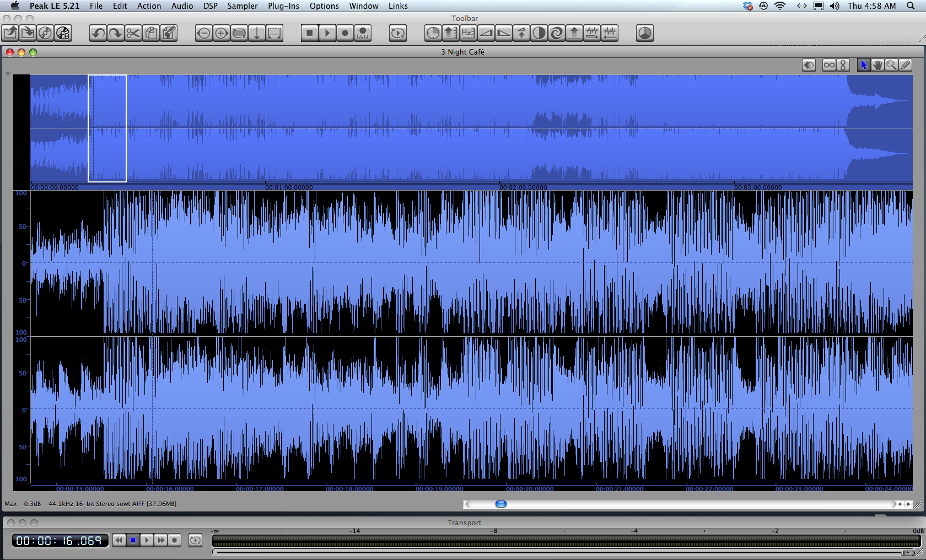Screen dimensions: 926x560
Task: Click the Cut scissors icon in toolbar
Action: coord(133,34)
